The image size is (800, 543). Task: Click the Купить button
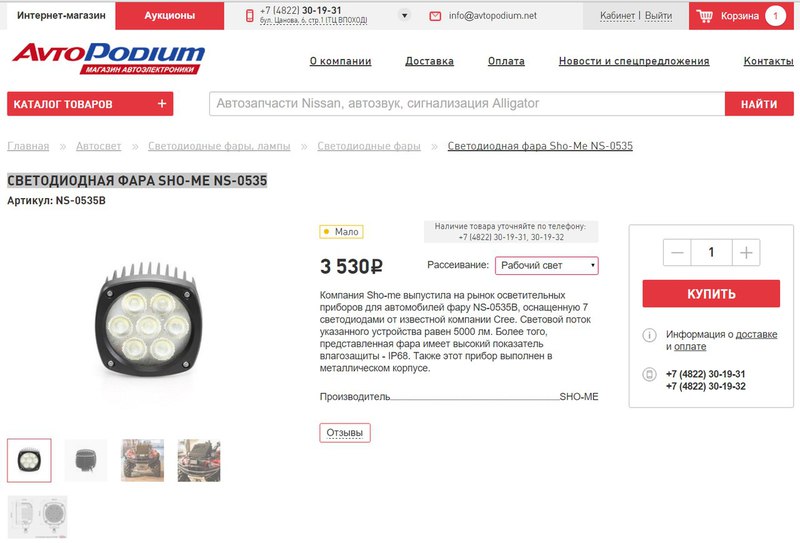(711, 294)
